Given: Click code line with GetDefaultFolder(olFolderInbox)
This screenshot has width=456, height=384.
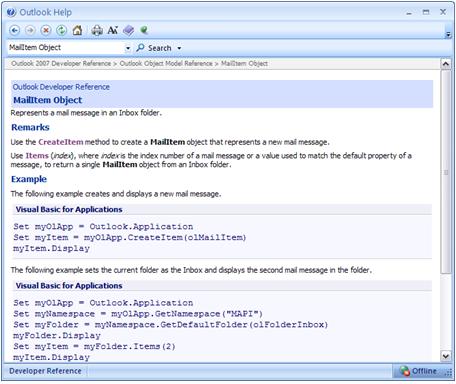Looking at the screenshot, I should (171, 325).
